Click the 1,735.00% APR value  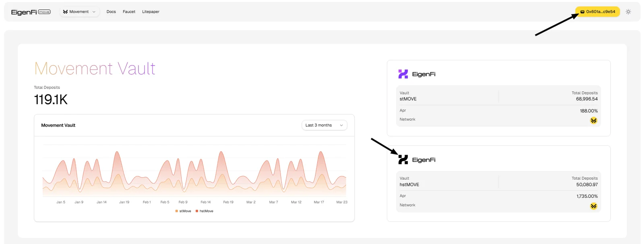pos(587,196)
